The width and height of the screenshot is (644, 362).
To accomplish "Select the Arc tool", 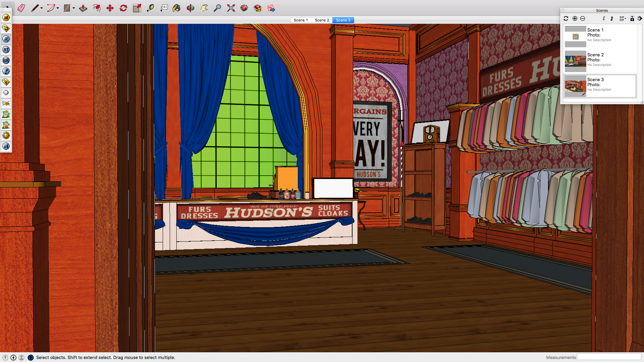I will click(51, 8).
